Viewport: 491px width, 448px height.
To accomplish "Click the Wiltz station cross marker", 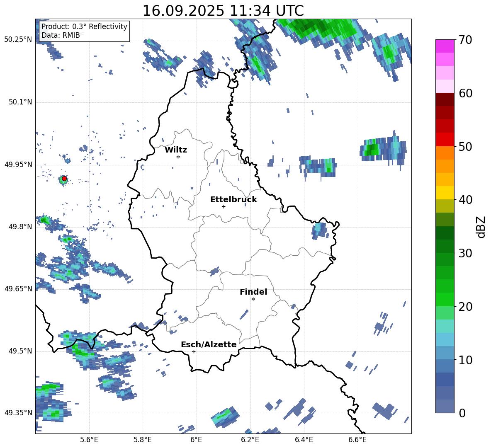I will pos(178,157).
